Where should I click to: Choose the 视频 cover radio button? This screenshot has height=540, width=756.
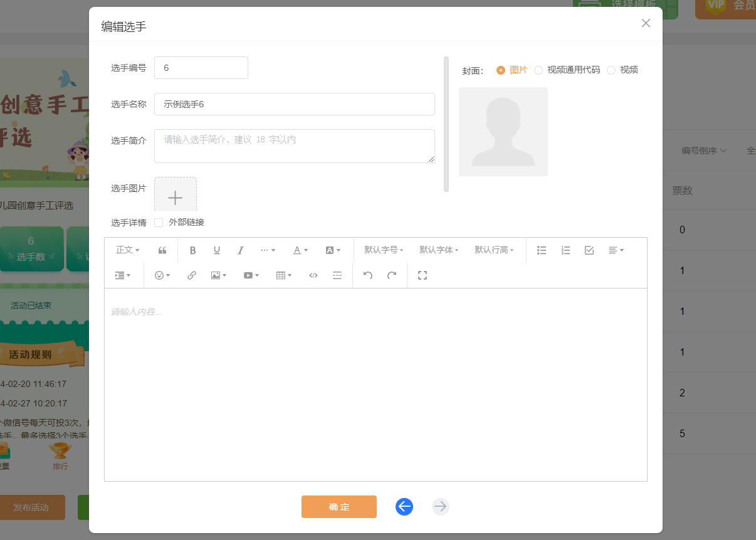(611, 70)
